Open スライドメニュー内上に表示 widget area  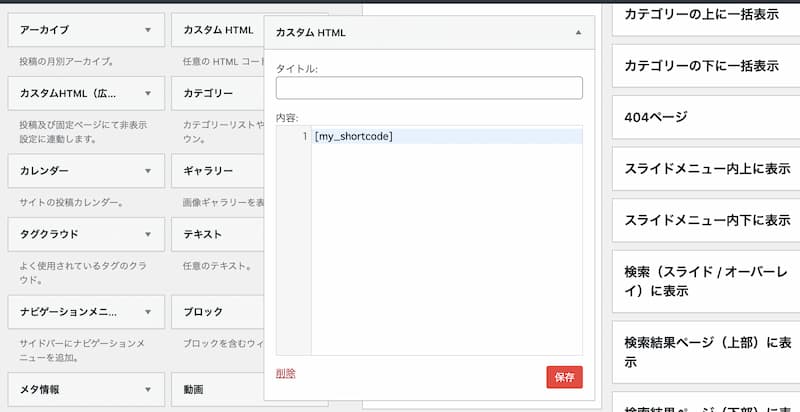click(x=706, y=169)
